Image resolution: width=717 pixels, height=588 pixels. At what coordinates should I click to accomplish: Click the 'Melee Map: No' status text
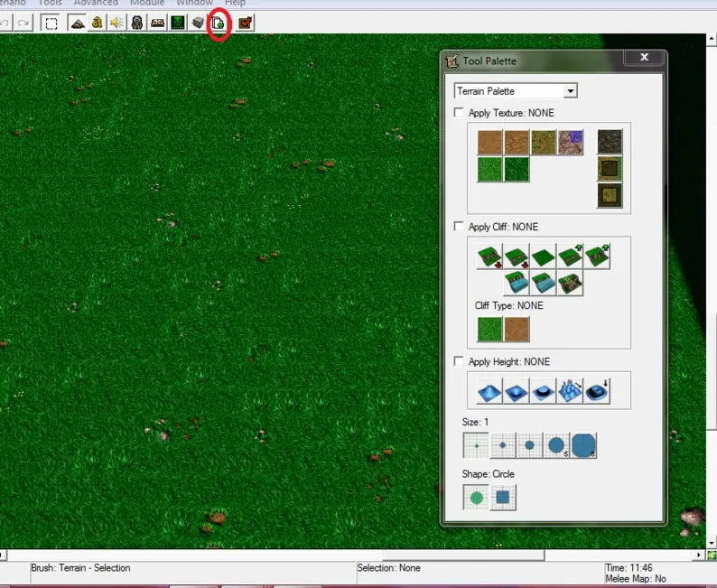[636, 579]
